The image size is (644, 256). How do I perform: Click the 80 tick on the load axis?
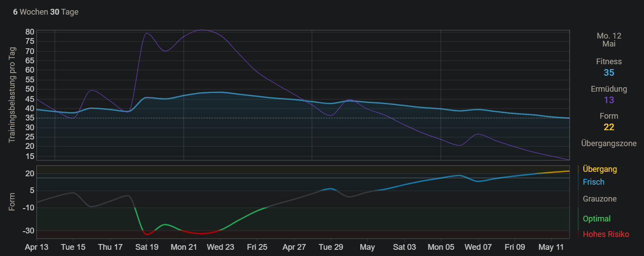click(30, 32)
